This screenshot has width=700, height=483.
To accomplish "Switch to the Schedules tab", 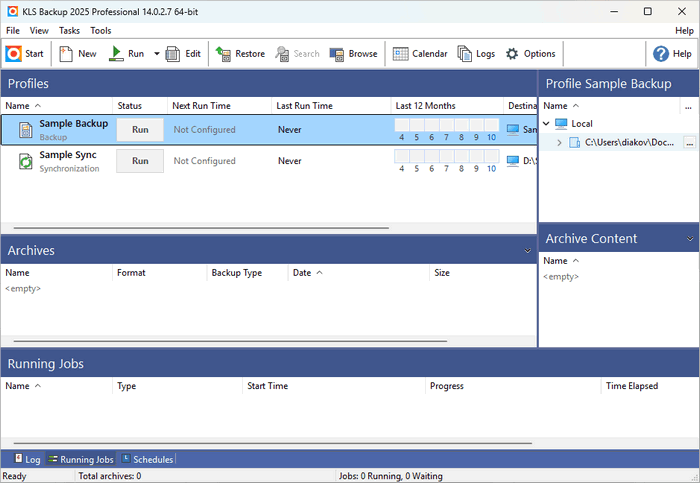I will 148,459.
